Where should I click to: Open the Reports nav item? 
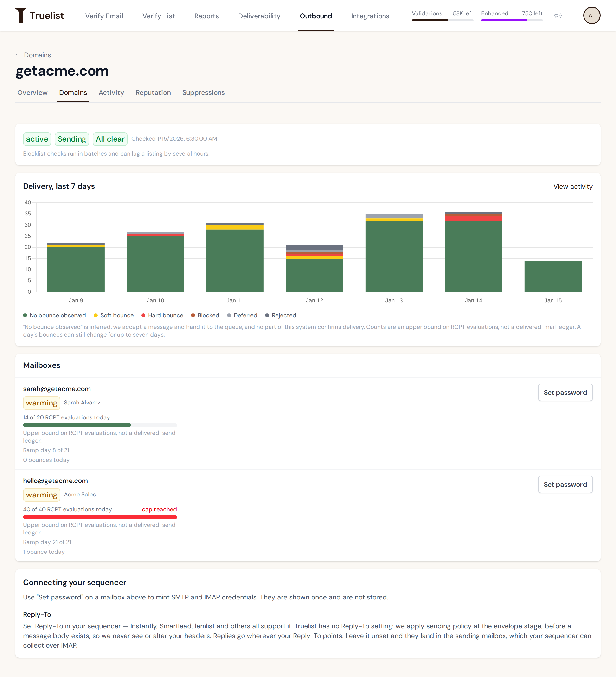pos(206,16)
